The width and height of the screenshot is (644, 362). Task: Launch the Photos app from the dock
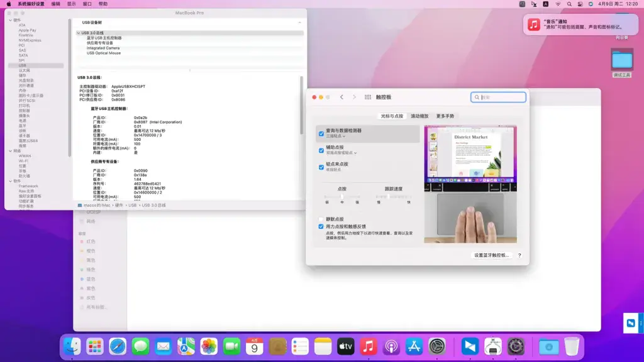click(209, 347)
